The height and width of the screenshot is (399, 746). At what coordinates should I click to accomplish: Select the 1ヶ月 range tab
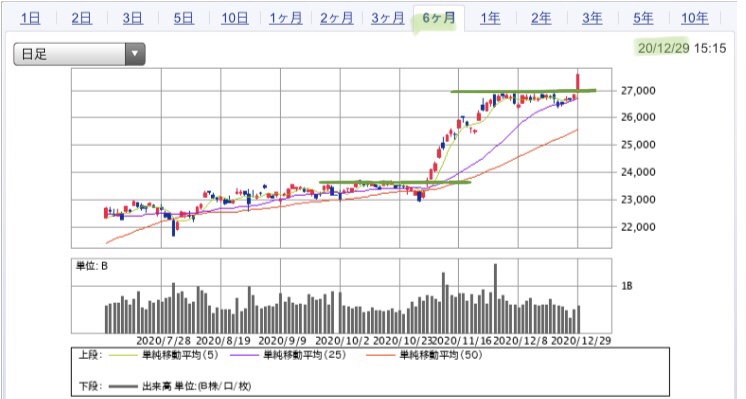pyautogui.click(x=285, y=19)
